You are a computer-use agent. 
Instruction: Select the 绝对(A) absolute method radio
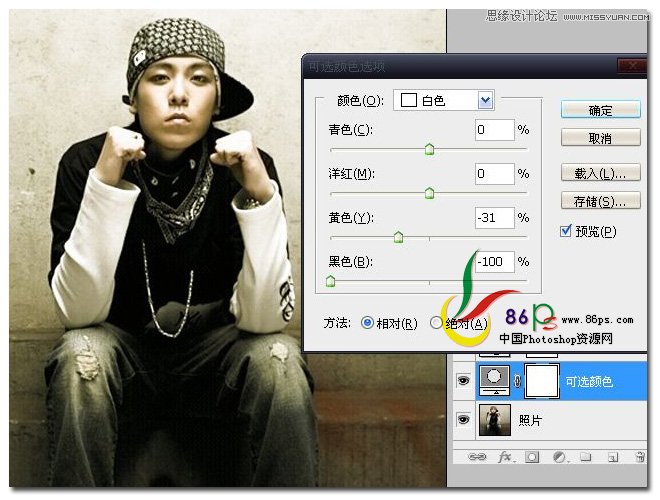pyautogui.click(x=436, y=323)
